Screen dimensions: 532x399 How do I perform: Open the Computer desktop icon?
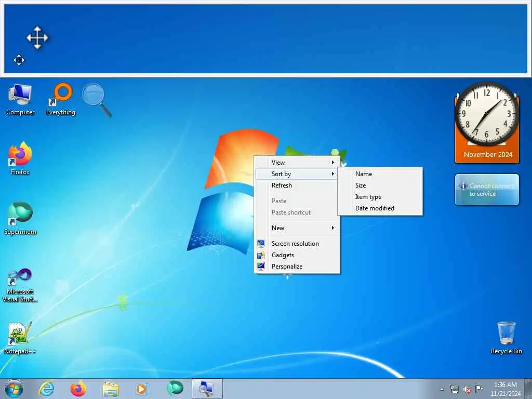20,99
